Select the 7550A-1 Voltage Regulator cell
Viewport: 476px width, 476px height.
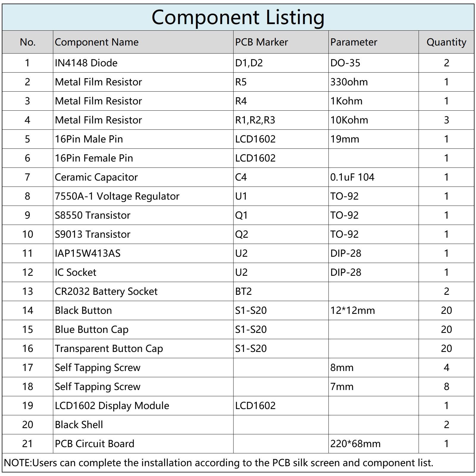coord(117,196)
